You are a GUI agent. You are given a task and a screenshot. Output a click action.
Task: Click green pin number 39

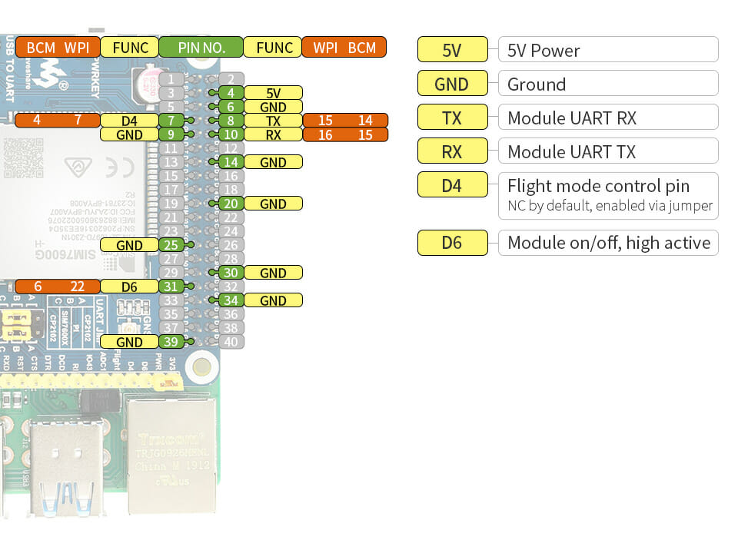[x=171, y=342]
